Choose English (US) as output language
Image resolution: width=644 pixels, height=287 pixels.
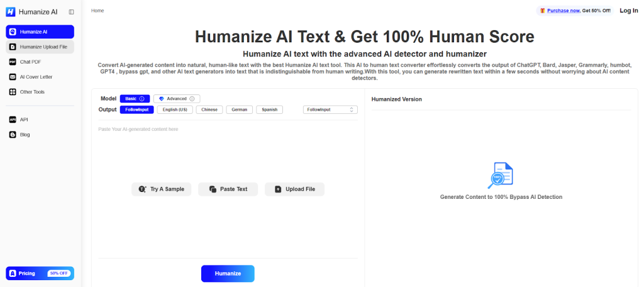tap(174, 110)
